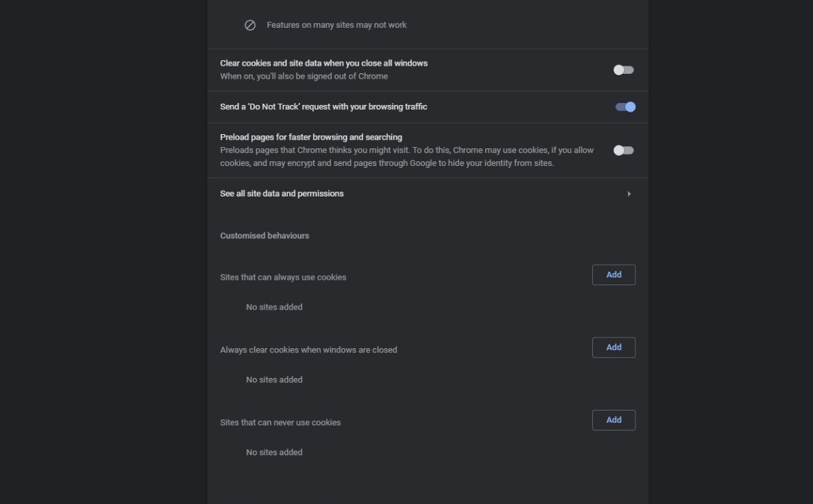Add a site under 'Always clear cookies when windows are closed'

tap(613, 347)
